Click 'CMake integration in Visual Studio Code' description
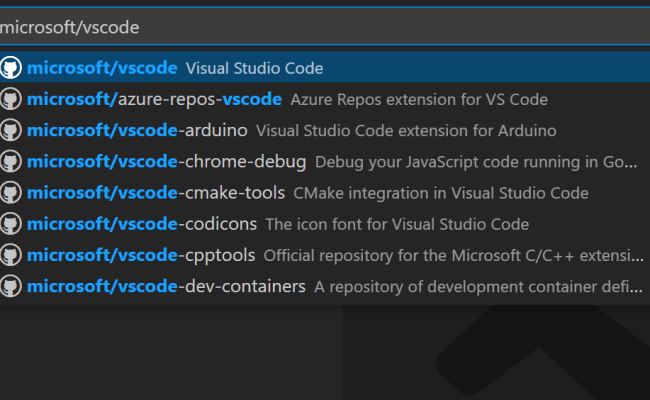This screenshot has width=650, height=400. click(441, 193)
